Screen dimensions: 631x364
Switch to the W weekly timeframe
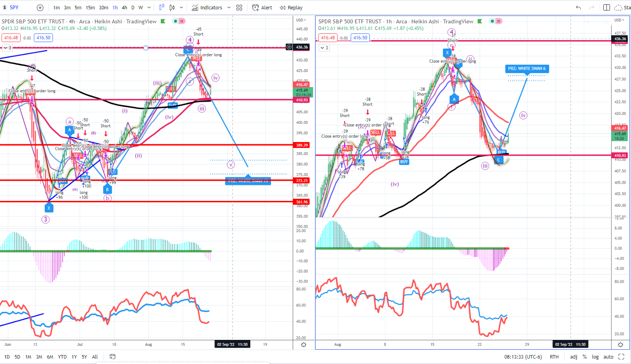(141, 7)
